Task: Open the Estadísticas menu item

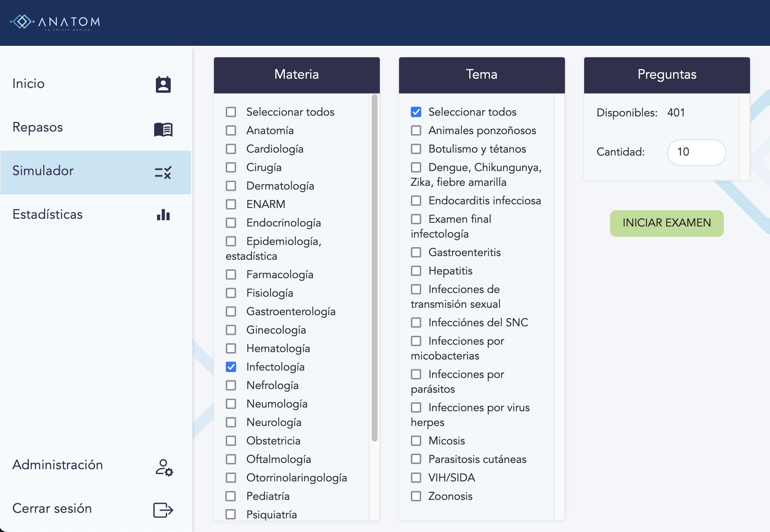Action: (x=48, y=215)
